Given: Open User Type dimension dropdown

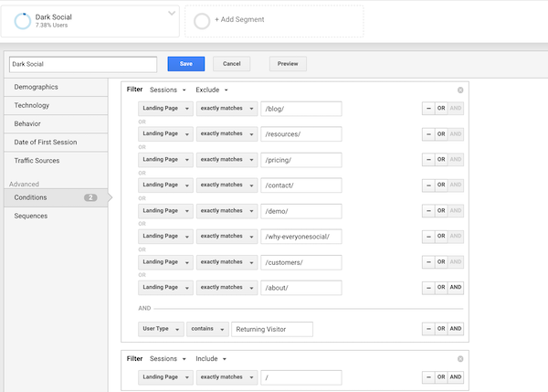Looking at the screenshot, I should click(x=161, y=329).
